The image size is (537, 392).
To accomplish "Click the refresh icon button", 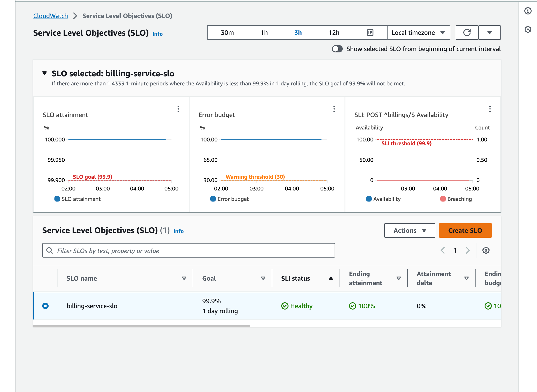I will (467, 33).
